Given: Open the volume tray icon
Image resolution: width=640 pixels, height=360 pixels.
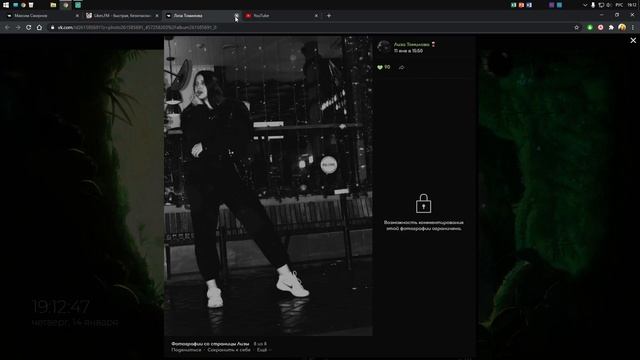Looking at the screenshot, I should 609,5.
